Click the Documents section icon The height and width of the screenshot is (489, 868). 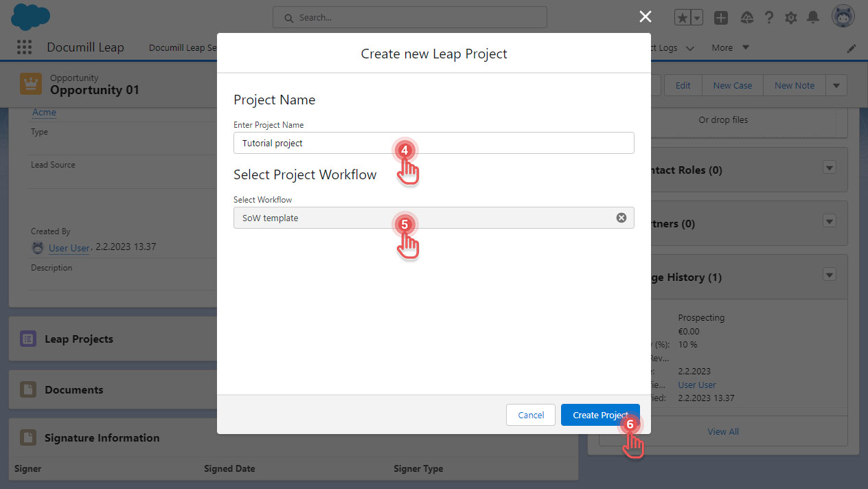pyautogui.click(x=27, y=389)
